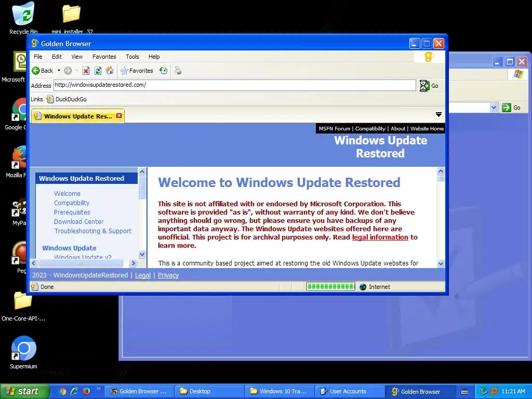Click the main content scroll up arrow
This screenshot has width=532, height=399.
click(x=441, y=171)
